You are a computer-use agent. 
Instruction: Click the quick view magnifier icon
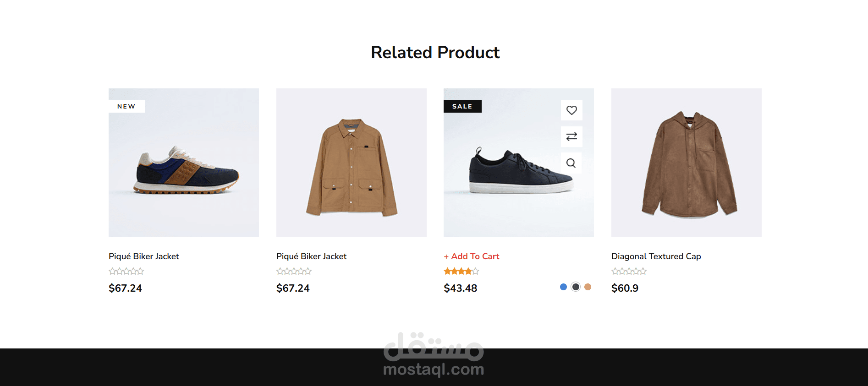571,163
